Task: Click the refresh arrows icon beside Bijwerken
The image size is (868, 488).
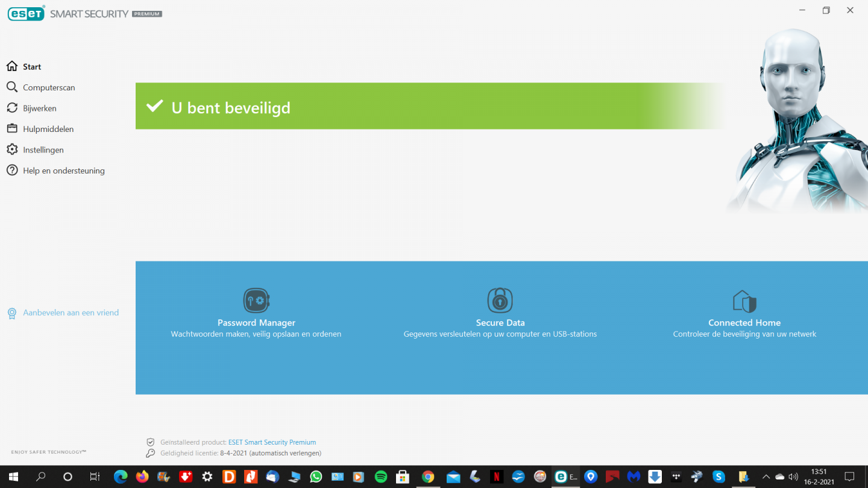Action: [x=12, y=108]
